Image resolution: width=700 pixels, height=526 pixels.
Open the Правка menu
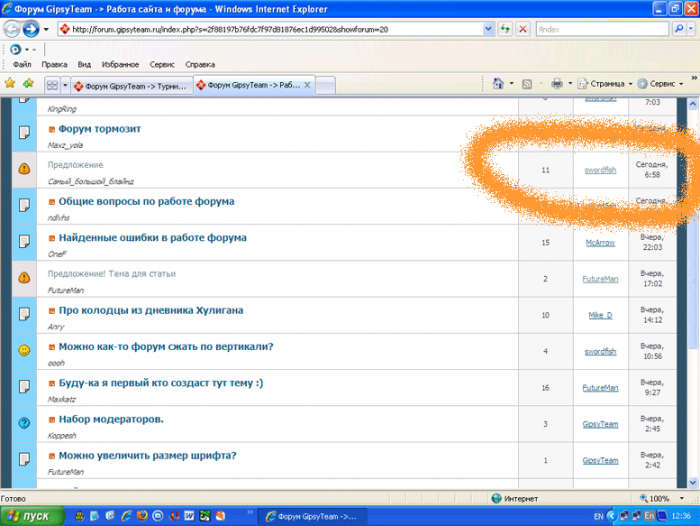click(54, 65)
